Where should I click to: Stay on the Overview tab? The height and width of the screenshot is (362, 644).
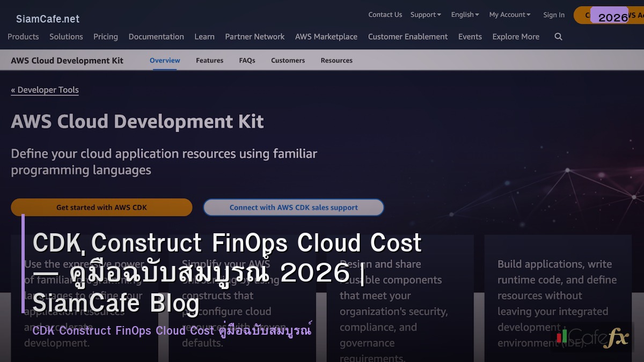pos(164,60)
